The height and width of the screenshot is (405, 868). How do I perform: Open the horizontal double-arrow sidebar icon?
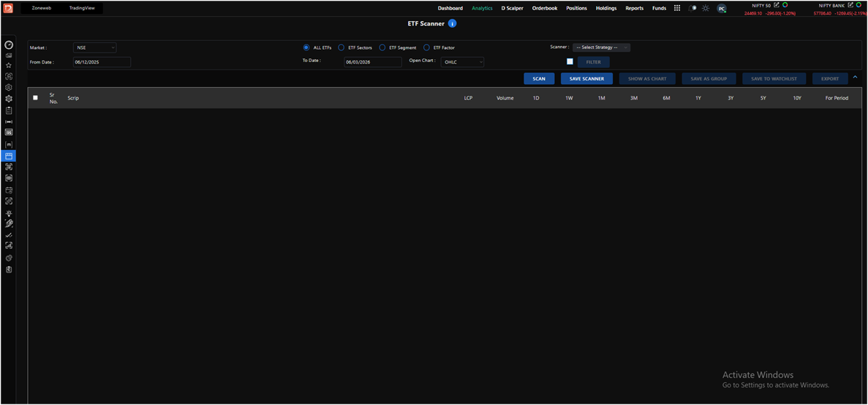[x=8, y=121]
